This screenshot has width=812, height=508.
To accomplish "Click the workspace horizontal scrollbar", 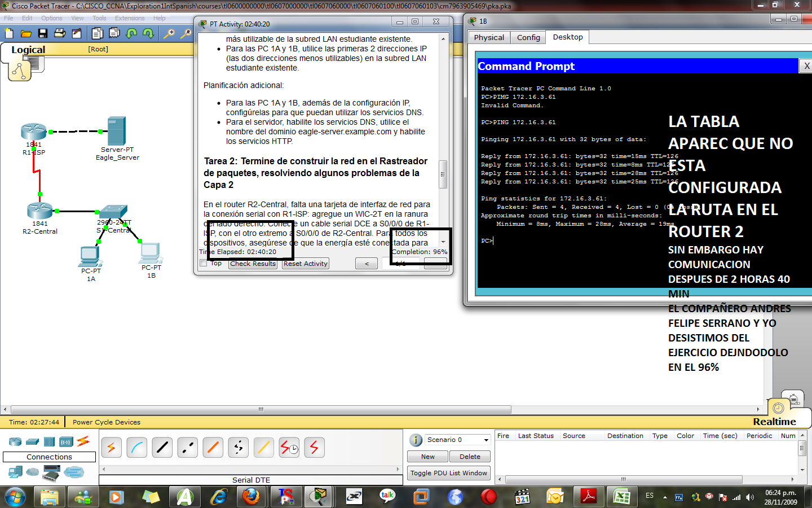I will pos(261,410).
